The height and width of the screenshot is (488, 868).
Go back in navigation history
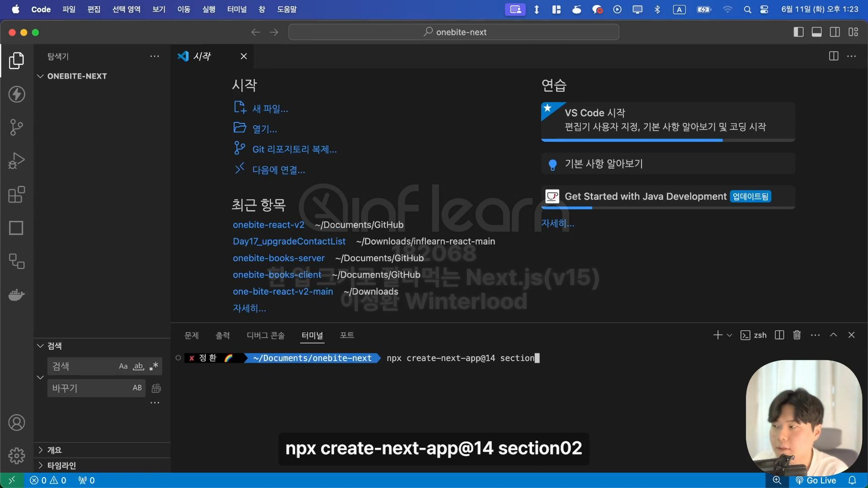pyautogui.click(x=255, y=32)
